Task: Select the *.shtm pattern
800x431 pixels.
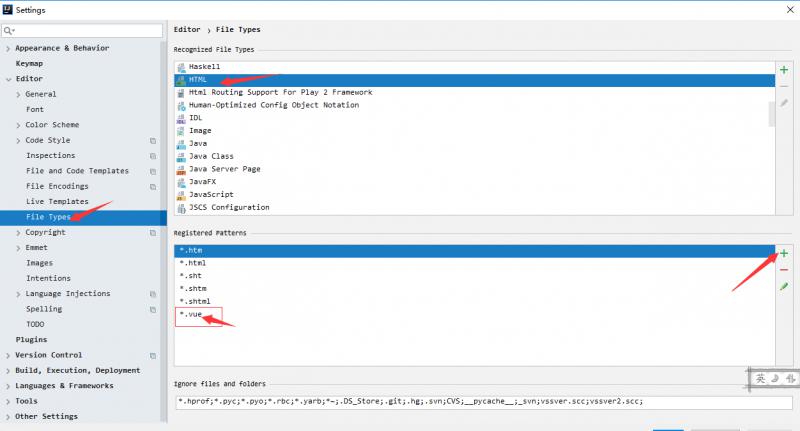Action: click(x=474, y=289)
